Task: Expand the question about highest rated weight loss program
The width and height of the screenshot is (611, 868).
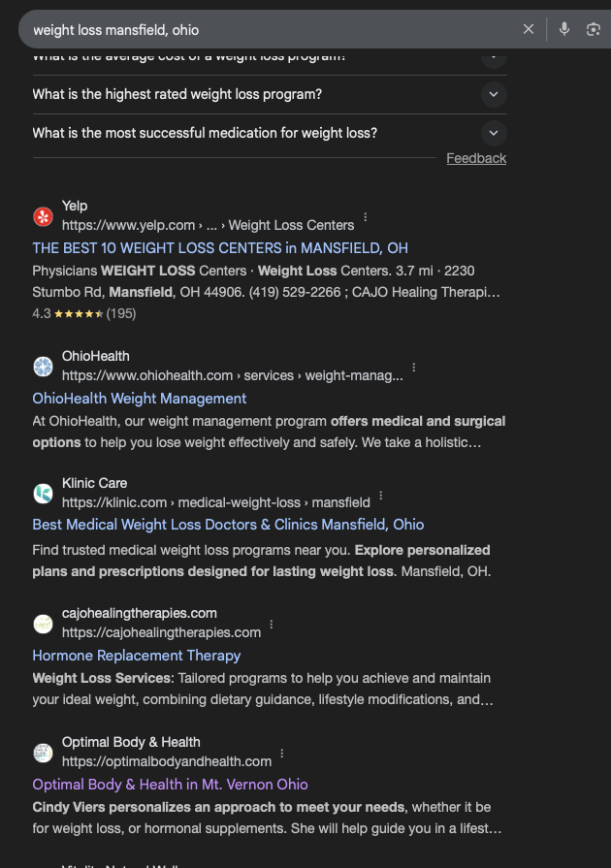Action: (493, 94)
